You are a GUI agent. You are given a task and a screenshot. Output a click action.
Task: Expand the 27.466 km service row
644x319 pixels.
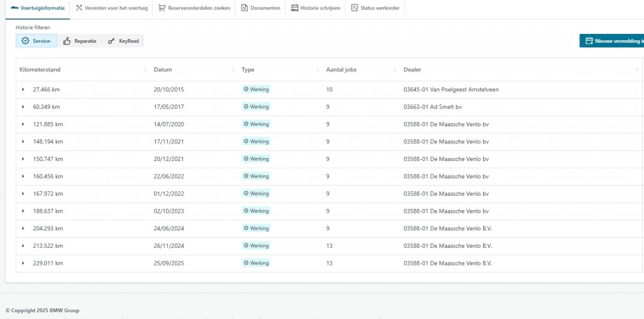pos(23,89)
